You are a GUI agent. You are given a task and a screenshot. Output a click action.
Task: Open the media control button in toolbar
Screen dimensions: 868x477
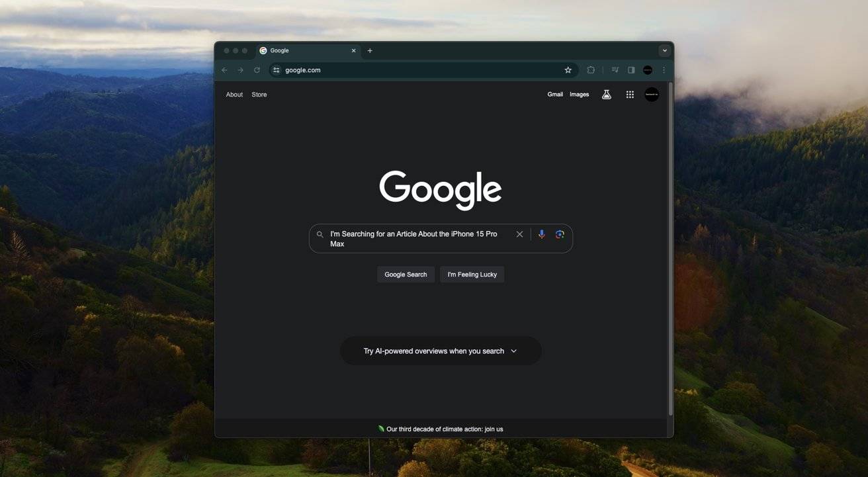pyautogui.click(x=615, y=70)
